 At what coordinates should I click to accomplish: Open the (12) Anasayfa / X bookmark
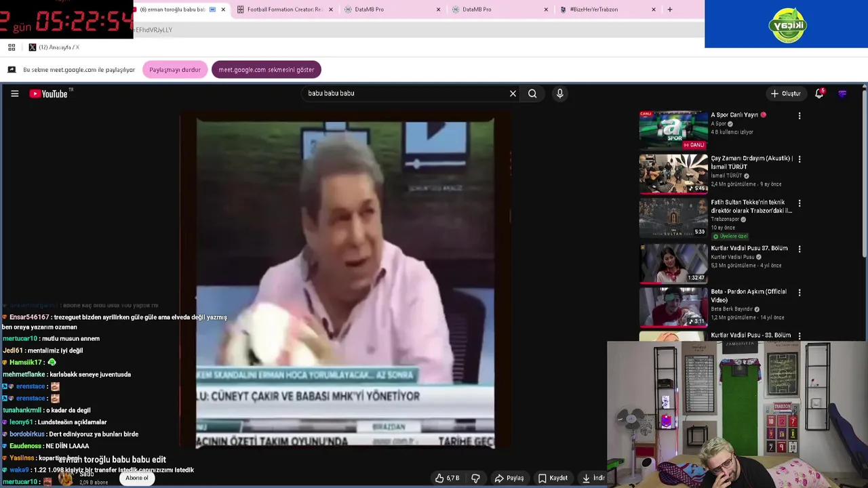pos(54,47)
